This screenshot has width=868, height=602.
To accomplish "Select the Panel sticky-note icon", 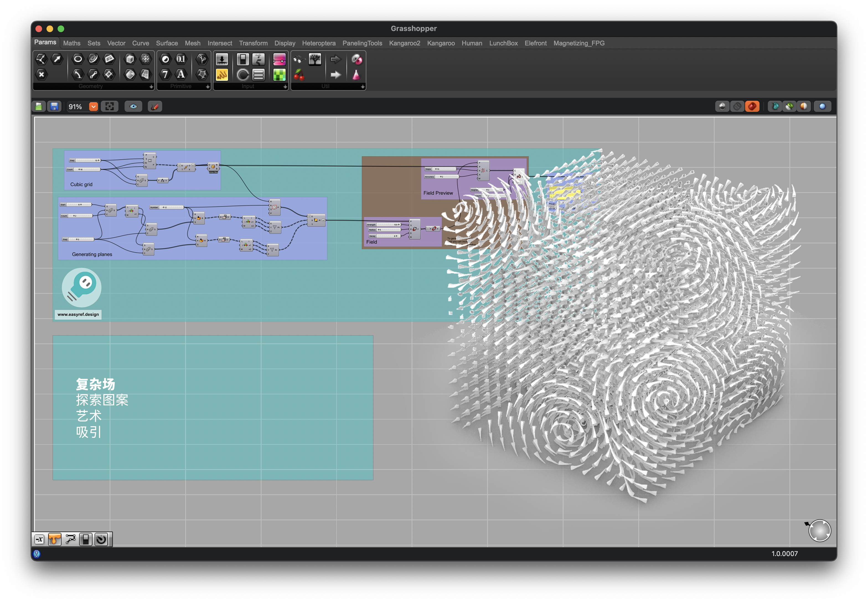I will (x=221, y=75).
